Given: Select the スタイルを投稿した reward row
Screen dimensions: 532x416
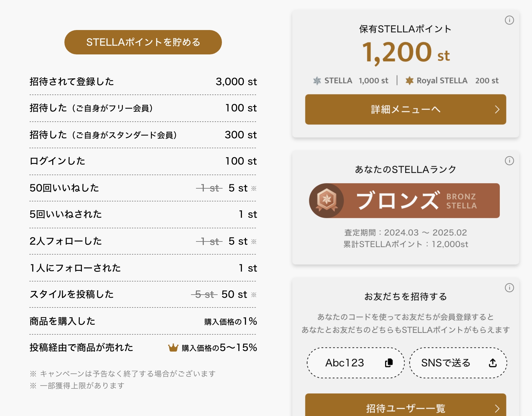Looking at the screenshot, I should (x=143, y=294).
